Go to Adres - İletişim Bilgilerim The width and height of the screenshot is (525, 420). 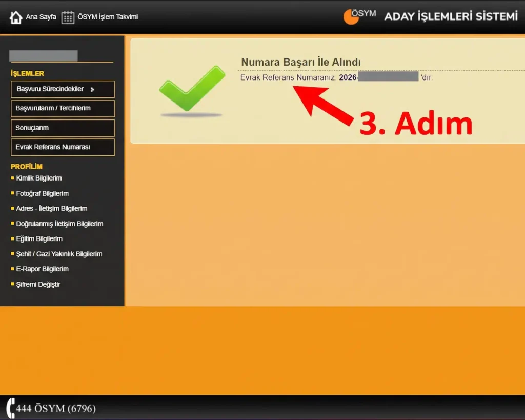tap(52, 208)
